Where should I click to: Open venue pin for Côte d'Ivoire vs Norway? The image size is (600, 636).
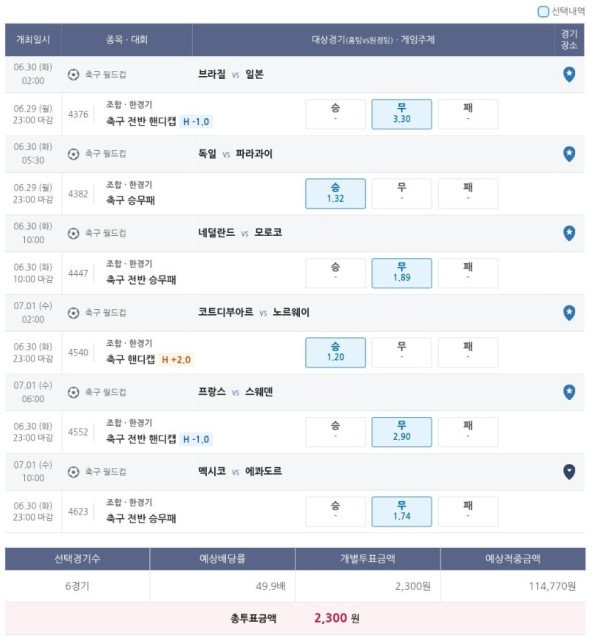click(x=569, y=313)
